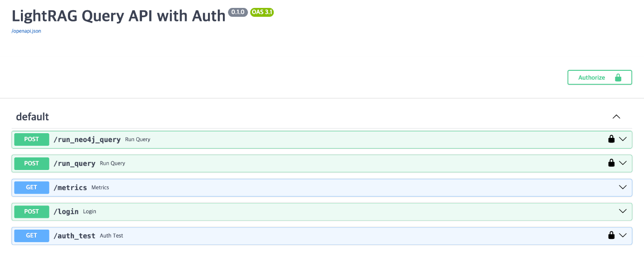Expand the /run_query endpoint chevron
The image size is (644, 258).
pyautogui.click(x=623, y=163)
